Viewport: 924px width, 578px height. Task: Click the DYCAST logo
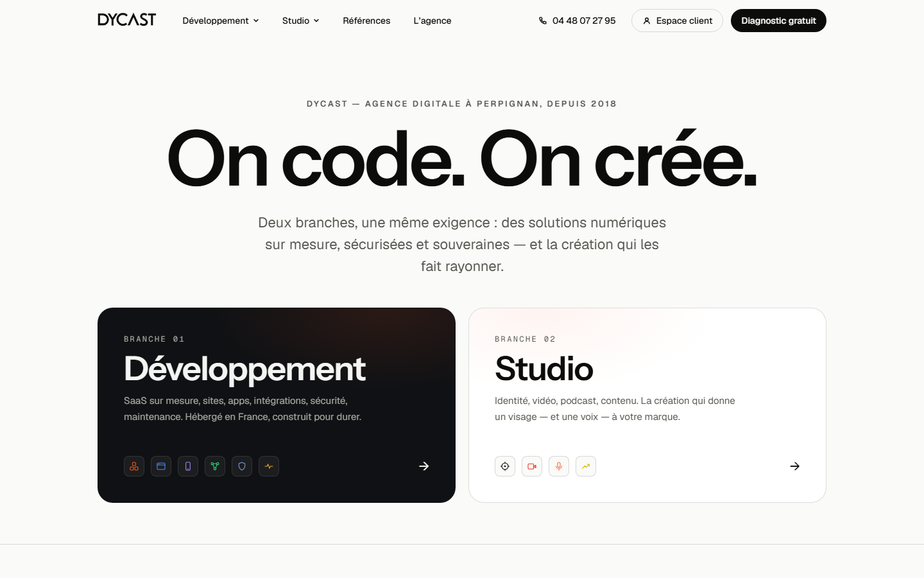coord(126,20)
